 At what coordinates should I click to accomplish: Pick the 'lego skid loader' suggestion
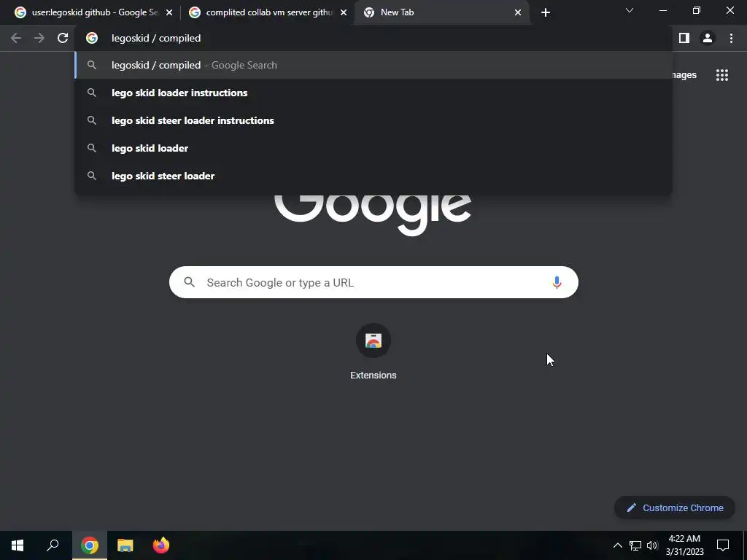373,148
